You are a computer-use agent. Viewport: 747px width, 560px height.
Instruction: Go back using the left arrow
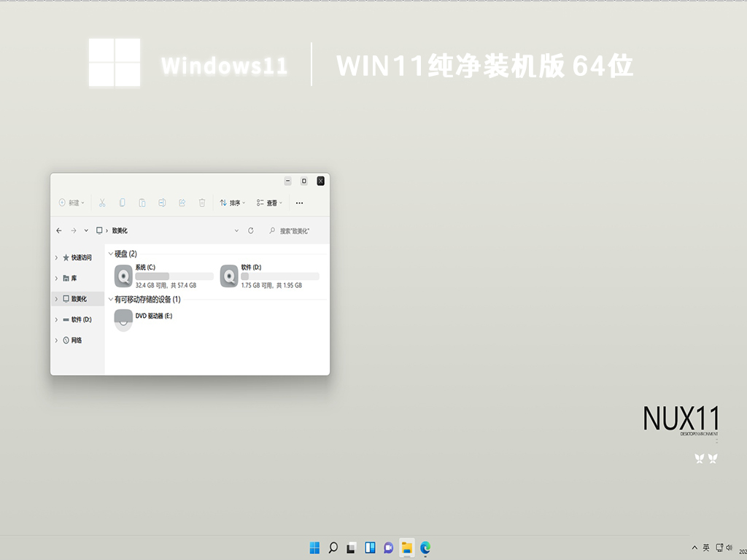[x=59, y=230]
